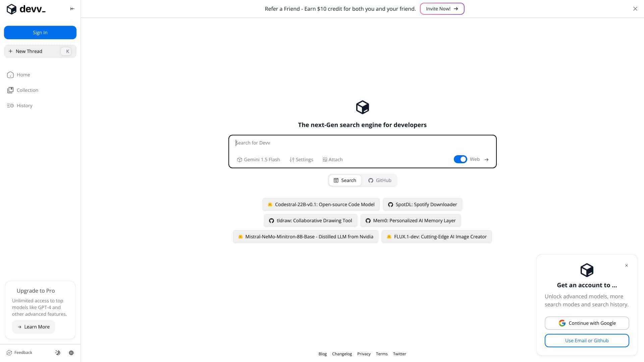Dismiss the Get an account popup
Image resolution: width=644 pixels, height=362 pixels.
click(x=626, y=265)
